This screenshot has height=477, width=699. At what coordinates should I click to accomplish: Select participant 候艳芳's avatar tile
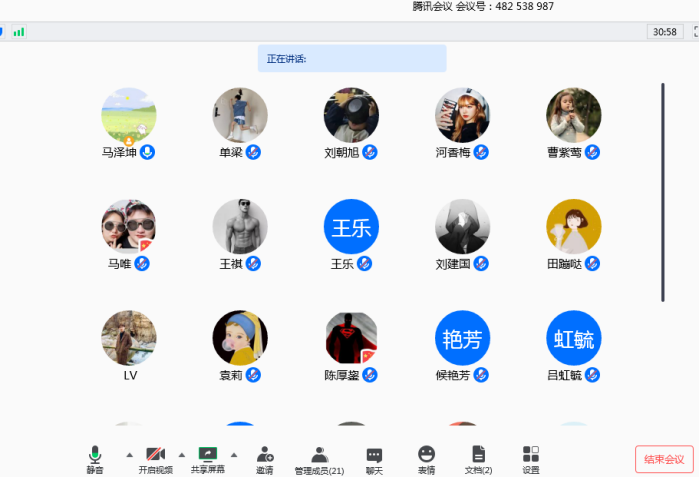pos(462,338)
